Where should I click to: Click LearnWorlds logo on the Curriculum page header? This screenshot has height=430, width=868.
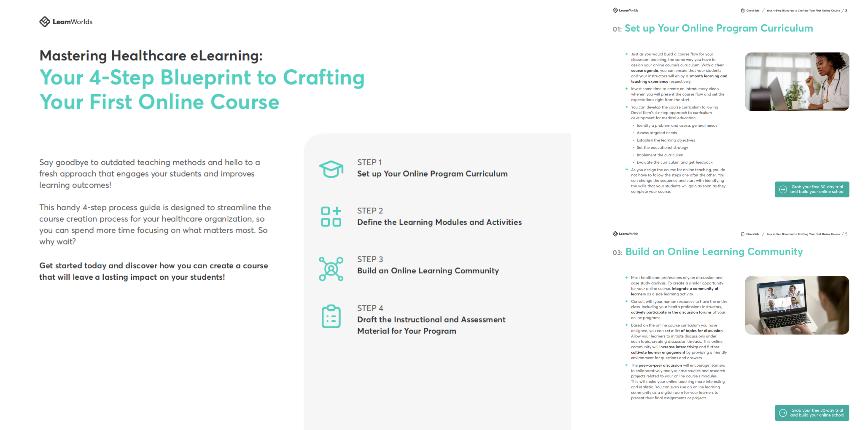click(625, 10)
